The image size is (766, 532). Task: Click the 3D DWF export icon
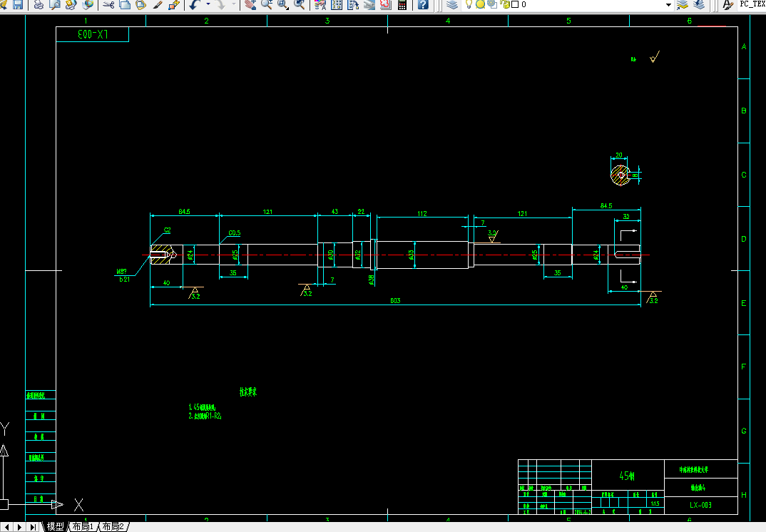point(88,4)
